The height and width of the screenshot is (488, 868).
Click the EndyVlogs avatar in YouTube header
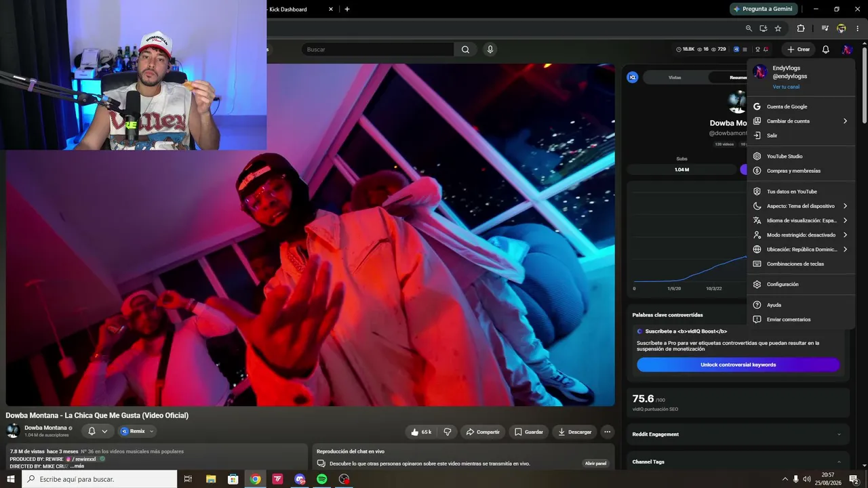[x=847, y=49]
